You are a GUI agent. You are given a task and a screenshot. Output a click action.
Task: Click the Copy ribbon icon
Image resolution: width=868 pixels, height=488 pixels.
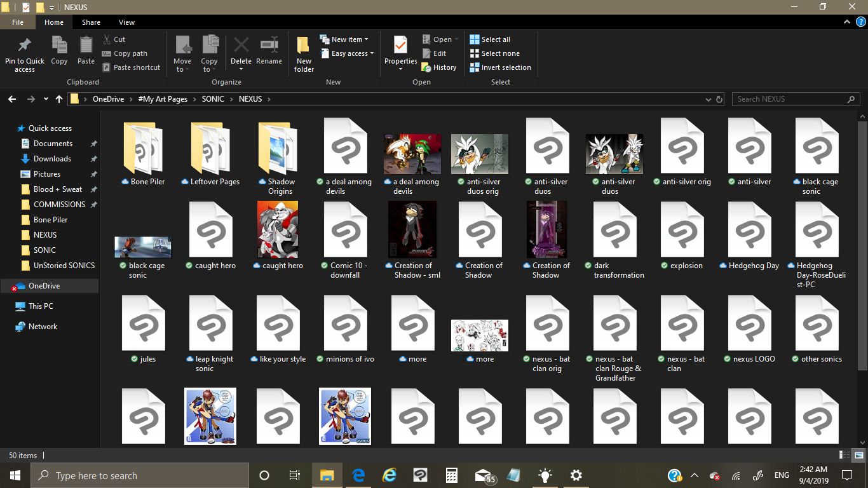coord(59,45)
